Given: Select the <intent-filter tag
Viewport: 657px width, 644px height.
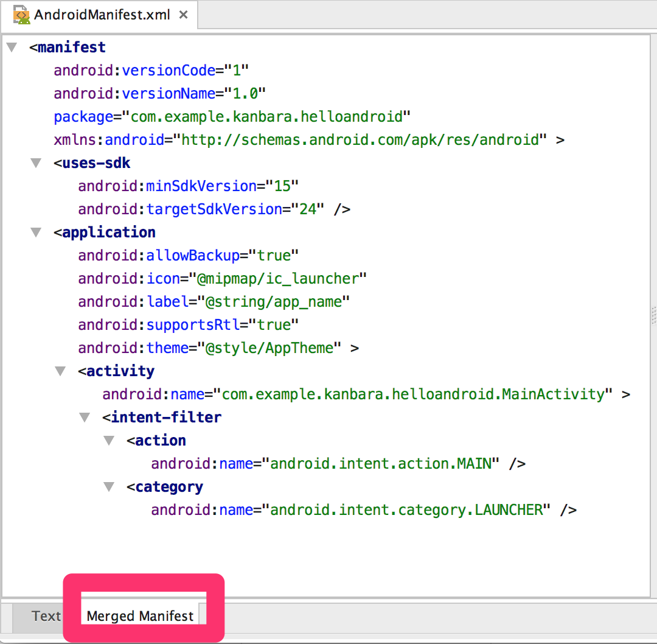Looking at the screenshot, I should click(162, 417).
